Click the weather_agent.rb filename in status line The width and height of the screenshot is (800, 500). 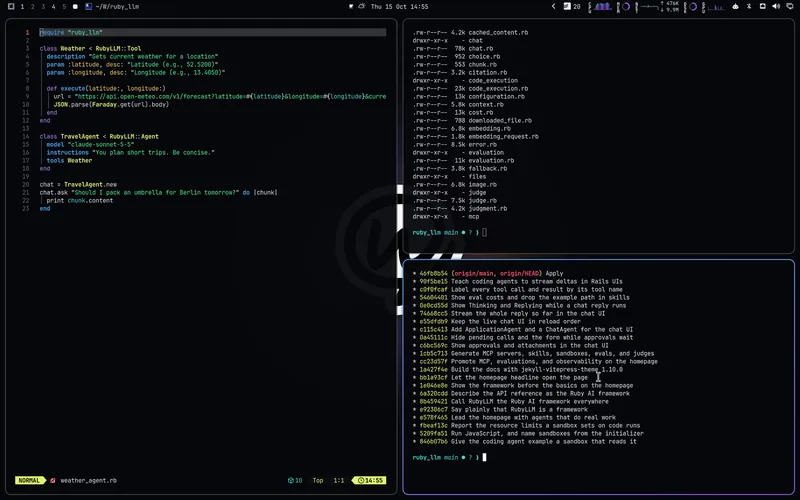[x=88, y=481]
